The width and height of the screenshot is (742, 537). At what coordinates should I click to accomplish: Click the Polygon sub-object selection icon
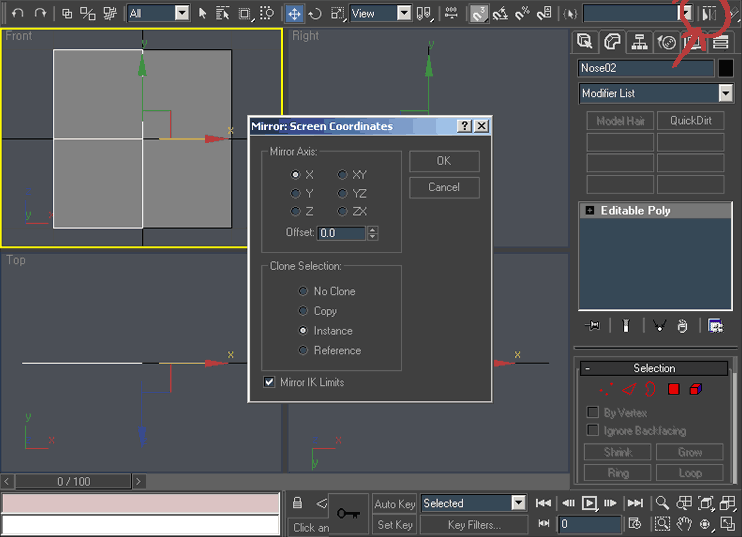pyautogui.click(x=674, y=388)
